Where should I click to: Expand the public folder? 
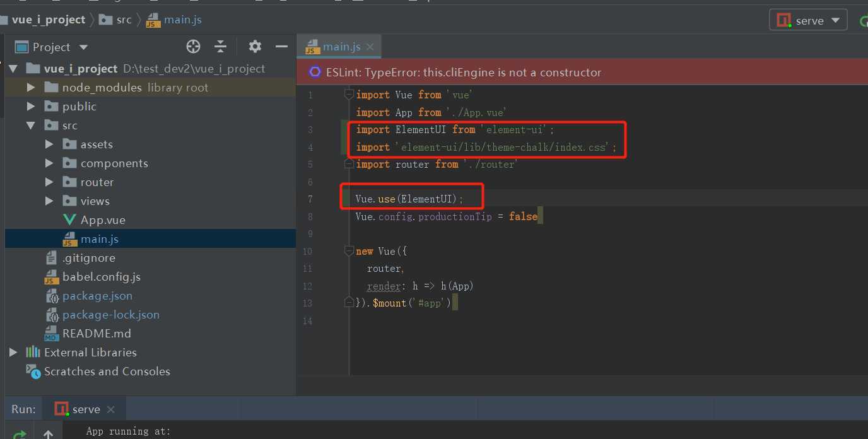[x=31, y=107]
